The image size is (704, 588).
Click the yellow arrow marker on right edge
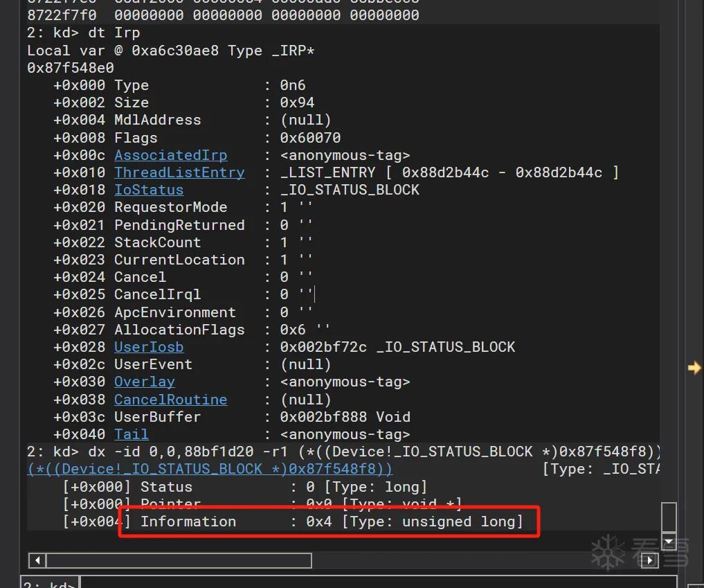tap(694, 368)
